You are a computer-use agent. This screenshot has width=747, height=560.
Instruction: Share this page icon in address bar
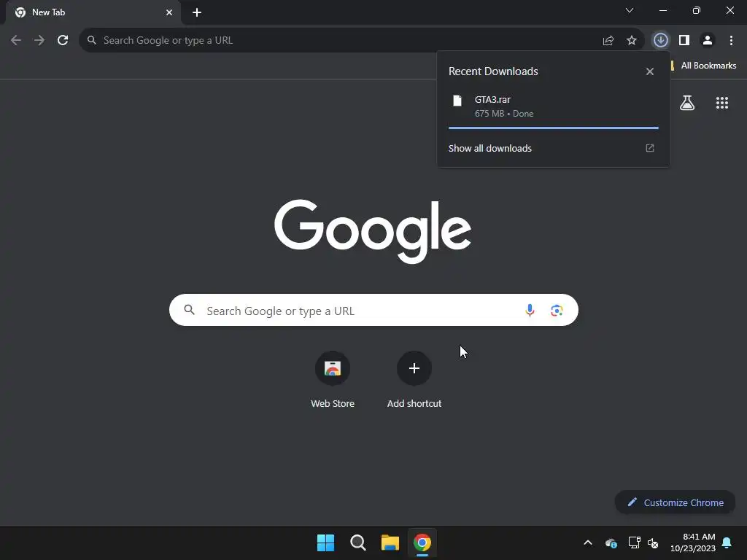[608, 41]
